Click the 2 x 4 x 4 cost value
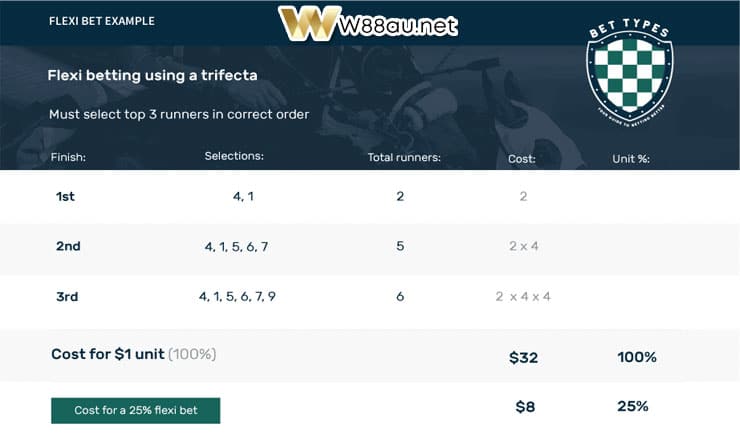 coord(523,297)
